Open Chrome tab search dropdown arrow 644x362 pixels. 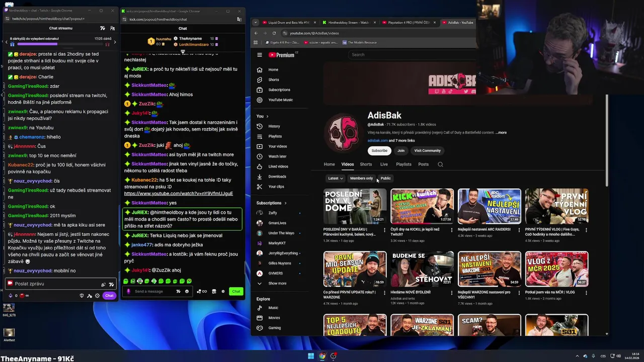256,23
